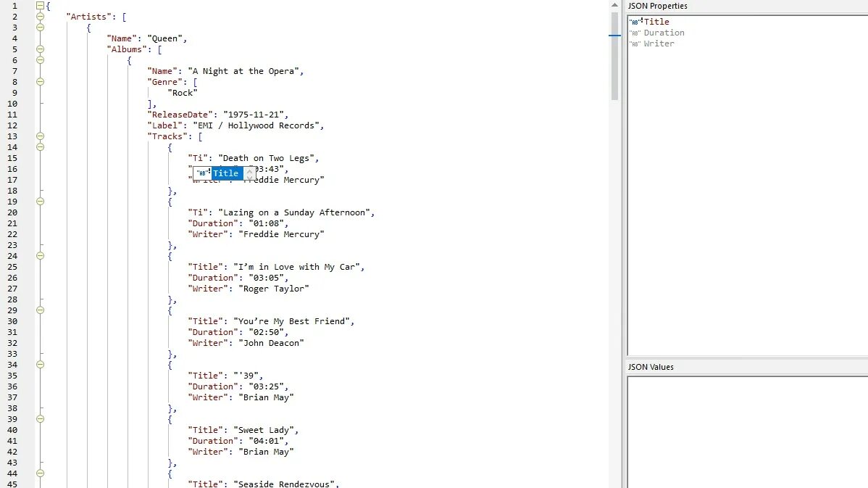Click the "Roger Taylor" writer value
The height and width of the screenshot is (488, 868).
[274, 289]
